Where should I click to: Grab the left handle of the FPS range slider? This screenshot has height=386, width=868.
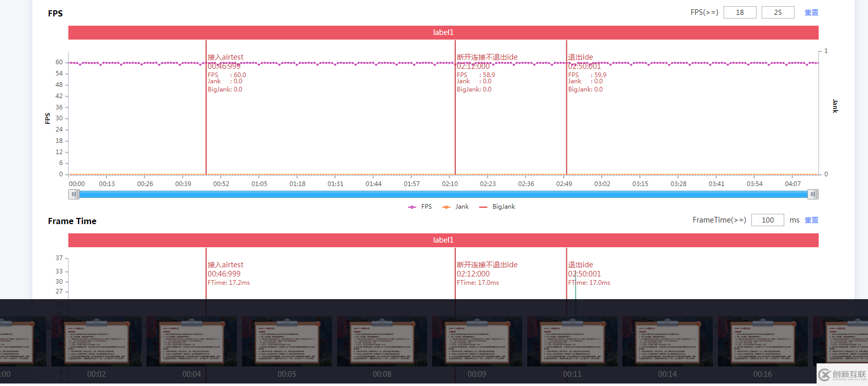tap(74, 194)
